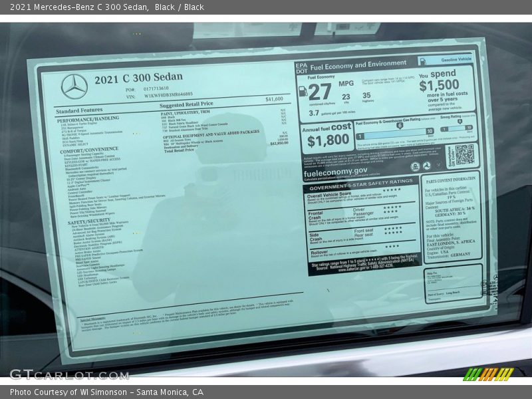This screenshot has width=532, height=399.
Task: Click the 'COMFORT/CONVENIENCE' section heading
Action: [x=89, y=150]
